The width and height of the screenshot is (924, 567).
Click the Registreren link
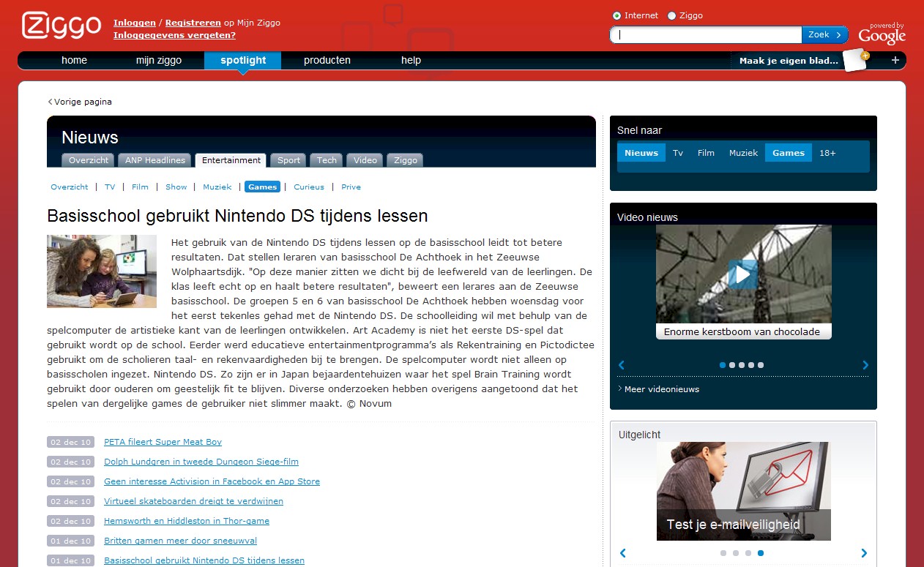point(193,23)
